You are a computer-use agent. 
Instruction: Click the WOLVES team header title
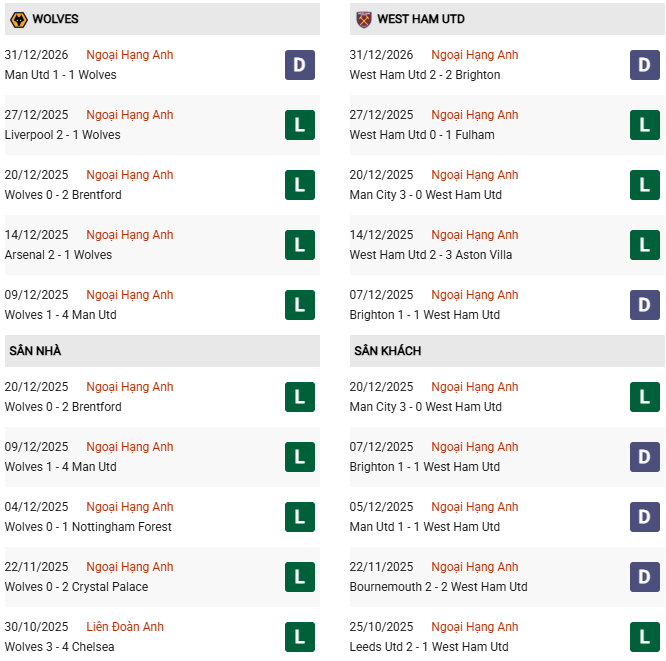point(55,19)
